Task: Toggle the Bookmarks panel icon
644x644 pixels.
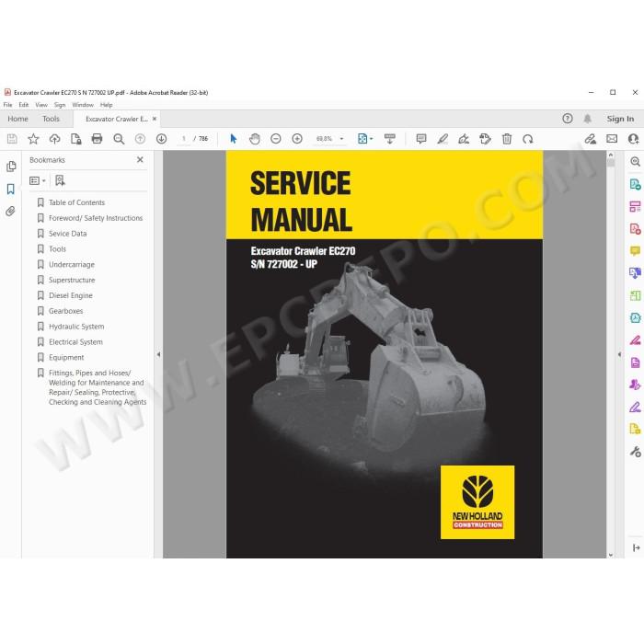Action: point(11,189)
